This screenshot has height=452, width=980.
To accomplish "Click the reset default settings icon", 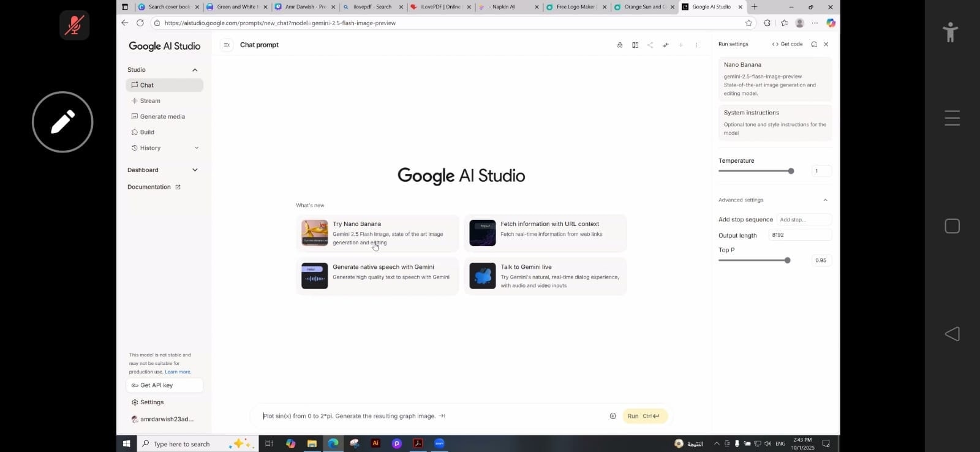I will click(814, 44).
